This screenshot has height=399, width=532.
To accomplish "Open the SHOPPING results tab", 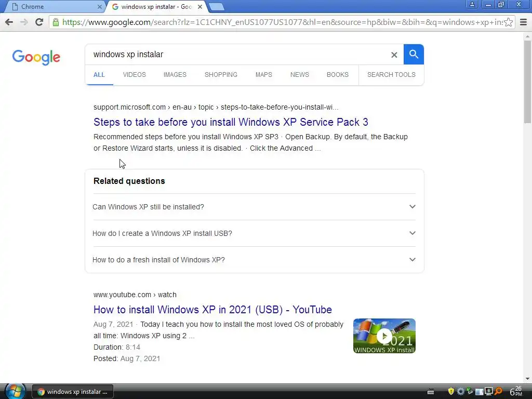I will tap(221, 75).
